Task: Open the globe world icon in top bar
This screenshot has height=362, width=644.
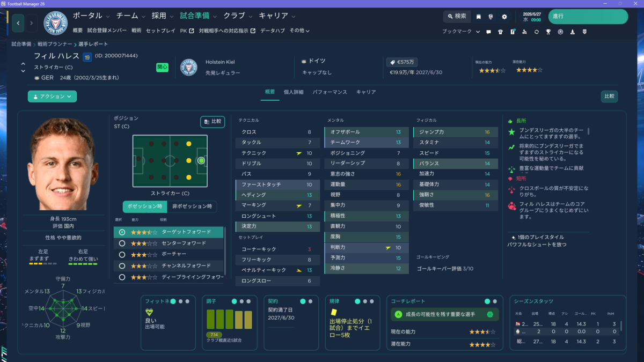Action: point(491,17)
